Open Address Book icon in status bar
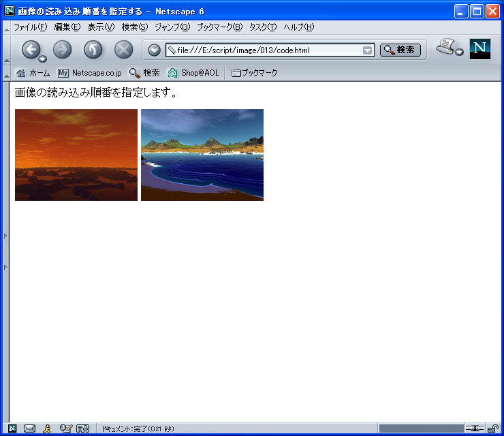 pyautogui.click(x=82, y=429)
